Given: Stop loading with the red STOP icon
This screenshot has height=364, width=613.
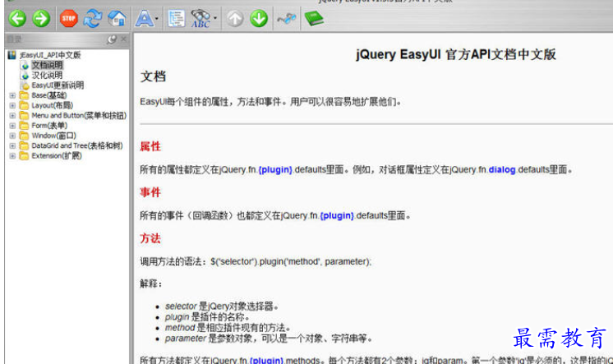Looking at the screenshot, I should (68, 18).
